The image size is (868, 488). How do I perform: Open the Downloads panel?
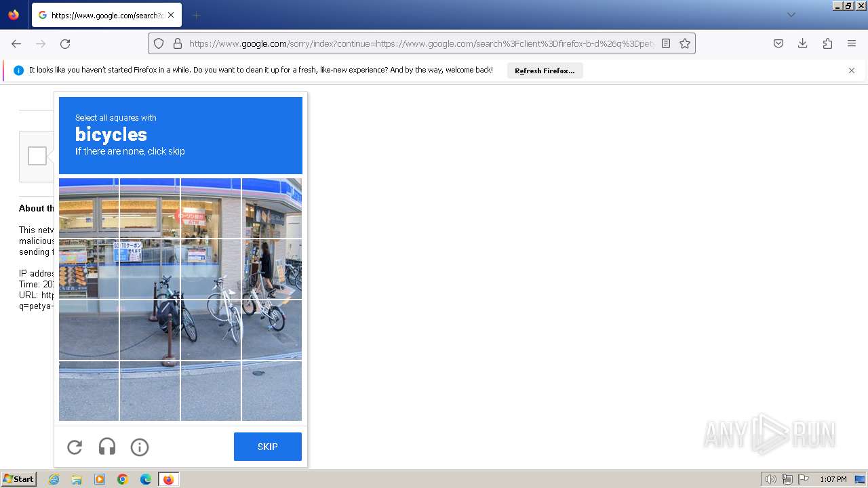[x=803, y=43]
